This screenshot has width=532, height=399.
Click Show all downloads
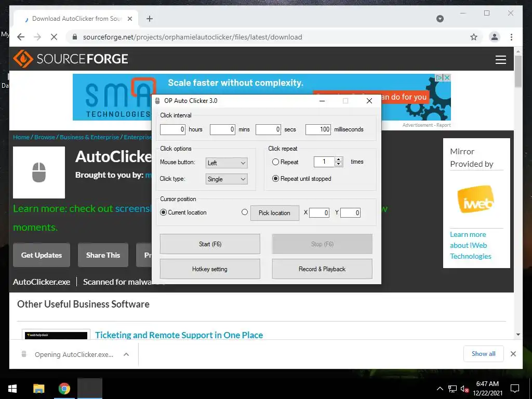(x=484, y=354)
